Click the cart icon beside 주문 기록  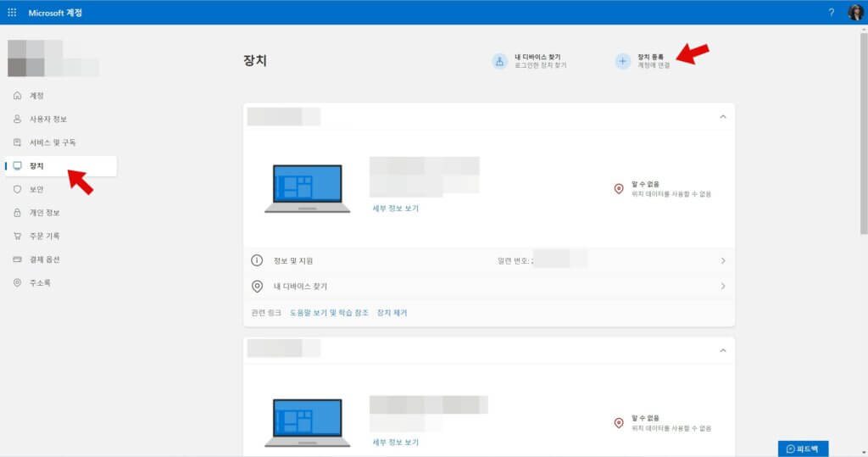(17, 236)
